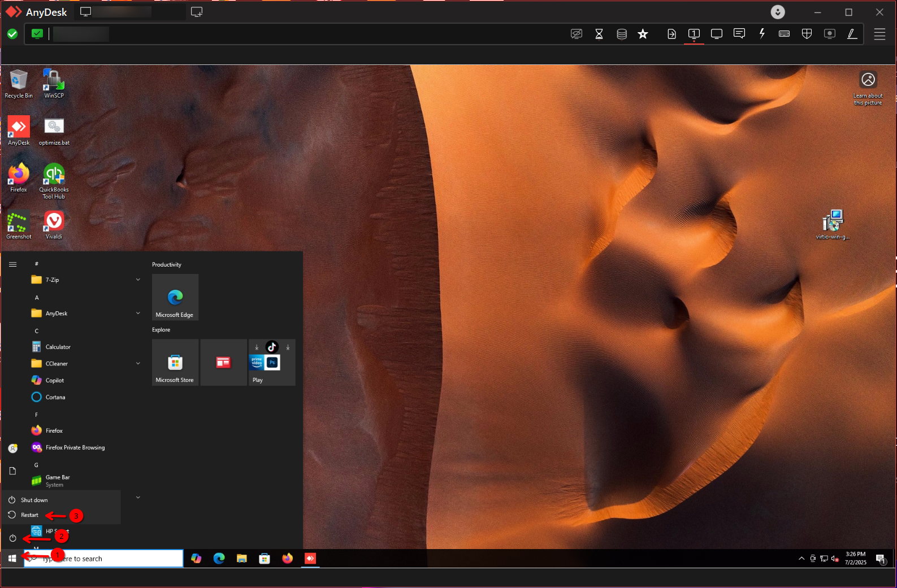Select the whiteboard pen icon
Screen dimensions: 897x588
pyautogui.click(x=852, y=34)
